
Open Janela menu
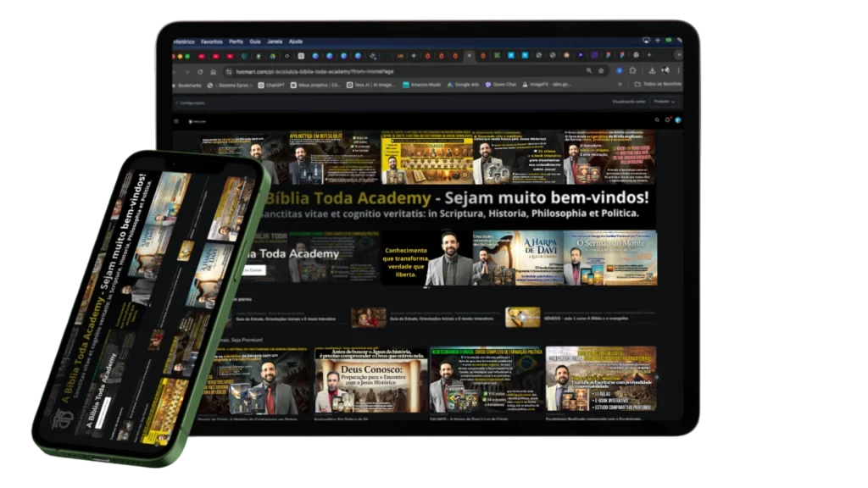(275, 42)
